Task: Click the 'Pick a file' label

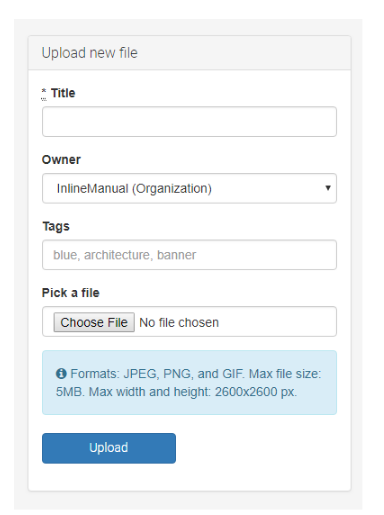Action: 71,292
